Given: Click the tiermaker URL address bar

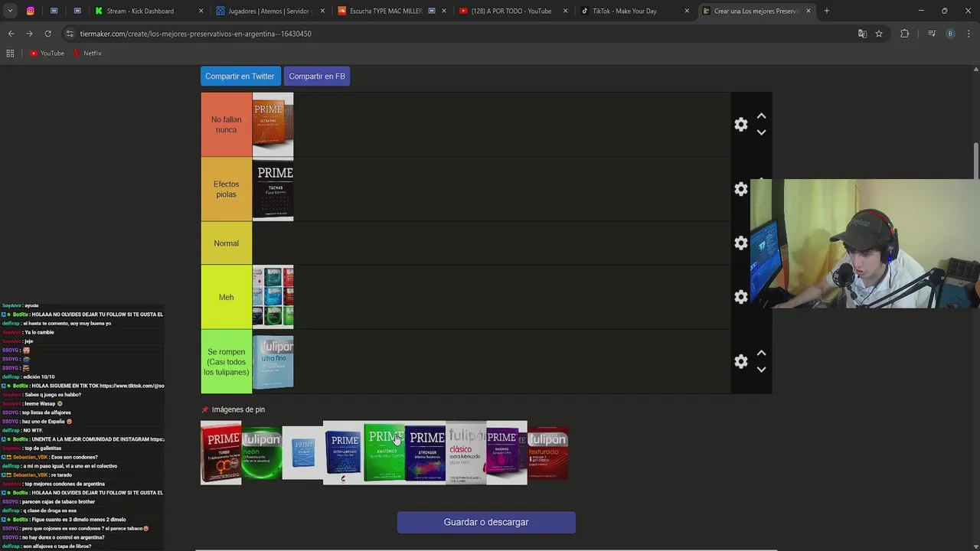Looking at the screenshot, I should pos(459,34).
